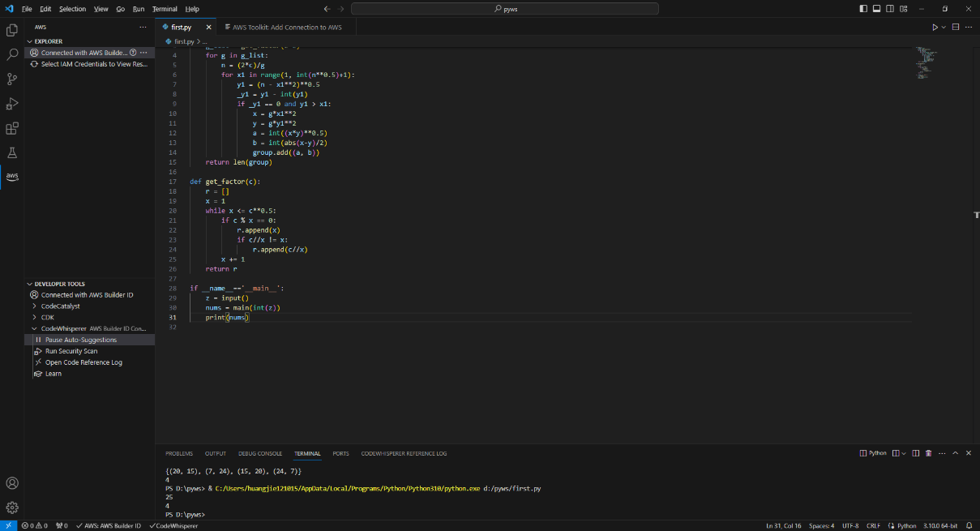Collapse the EXPLORER section

point(48,41)
